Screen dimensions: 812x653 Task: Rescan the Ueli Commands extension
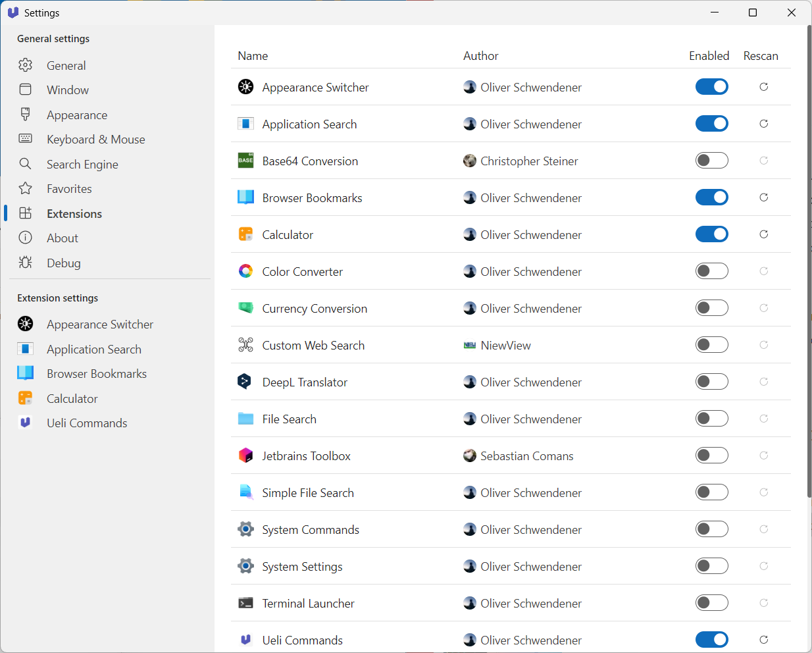763,640
